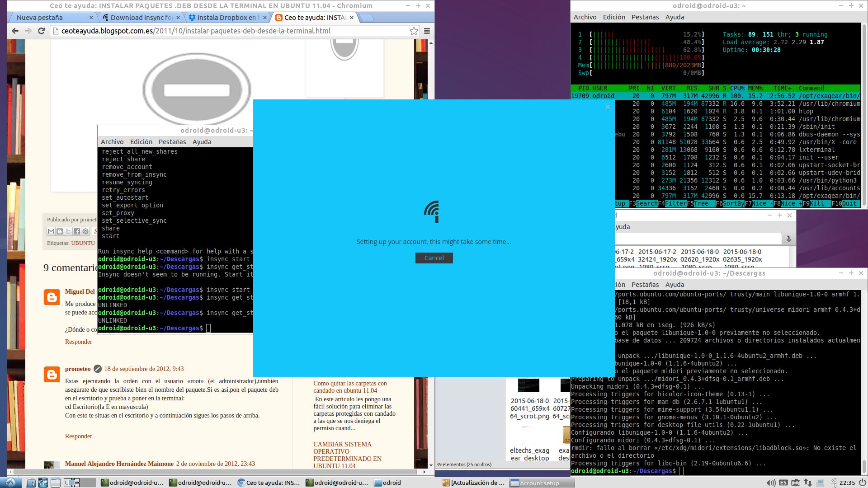Open the Chromium hamburger menu
The image size is (868, 488).
427,31
